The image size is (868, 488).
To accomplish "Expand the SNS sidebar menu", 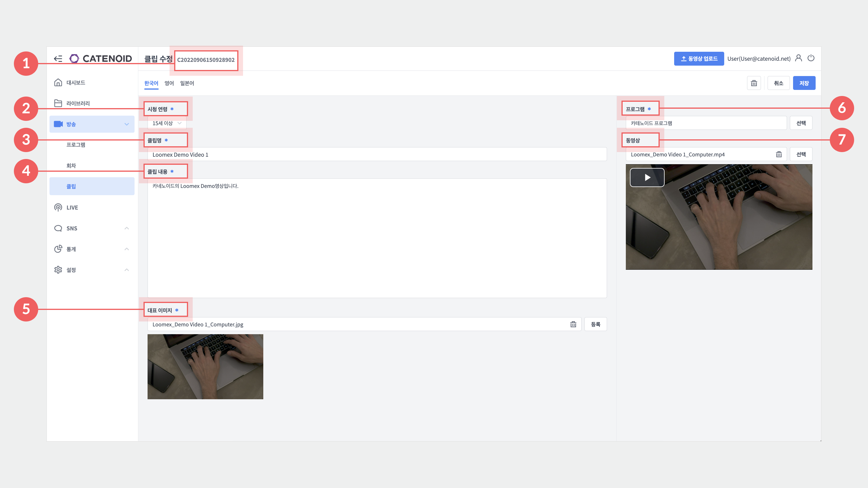I will [127, 228].
